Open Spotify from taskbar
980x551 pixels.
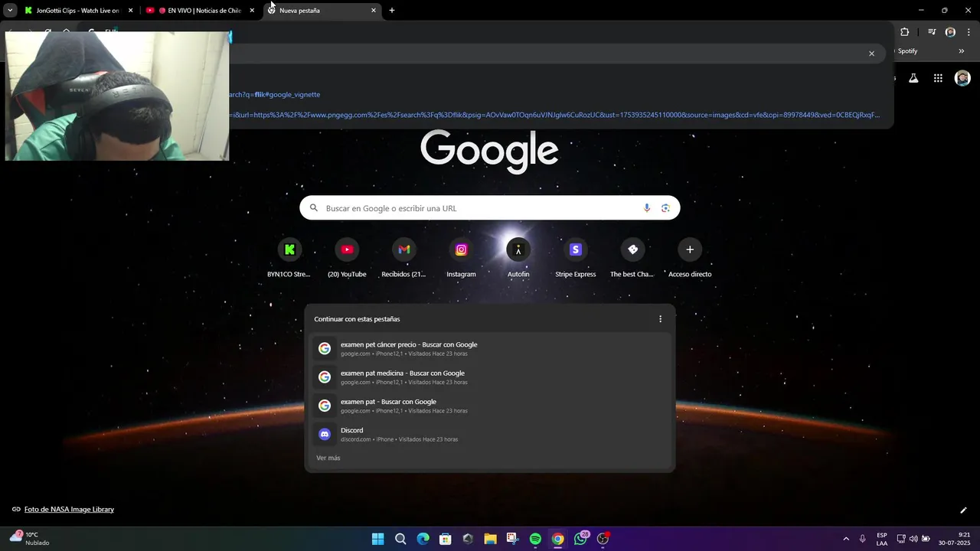tap(535, 539)
